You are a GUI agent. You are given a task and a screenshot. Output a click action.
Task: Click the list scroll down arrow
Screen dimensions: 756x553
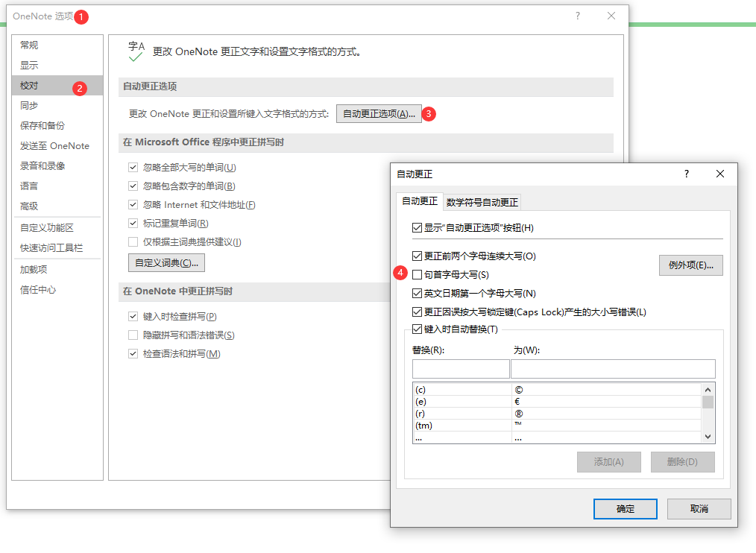[708, 436]
